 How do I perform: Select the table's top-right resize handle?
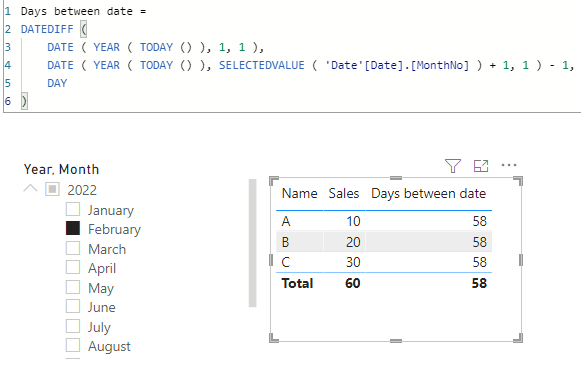coord(518,180)
